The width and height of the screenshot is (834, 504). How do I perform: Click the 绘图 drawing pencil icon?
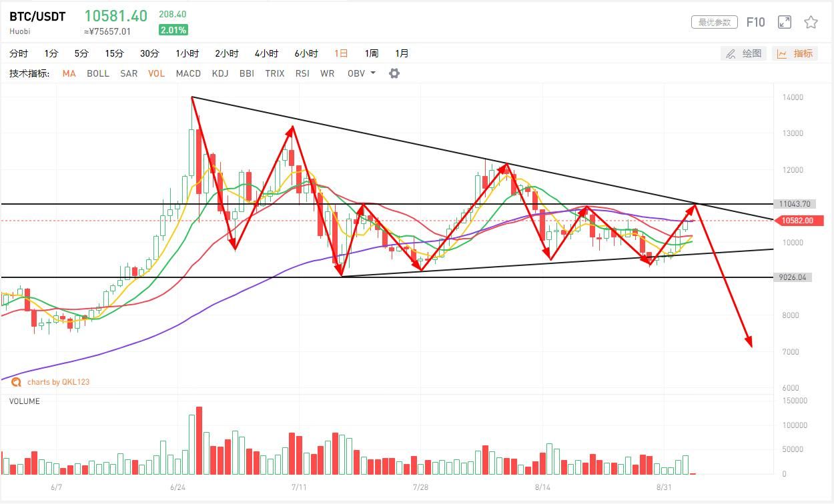click(731, 53)
